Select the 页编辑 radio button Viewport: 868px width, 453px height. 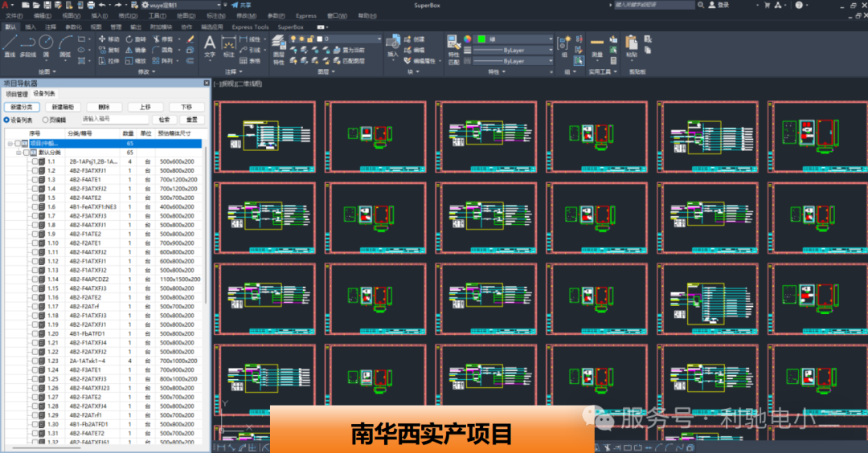(x=45, y=120)
